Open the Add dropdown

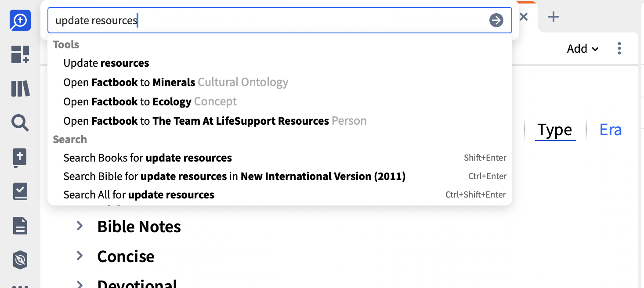coord(582,49)
